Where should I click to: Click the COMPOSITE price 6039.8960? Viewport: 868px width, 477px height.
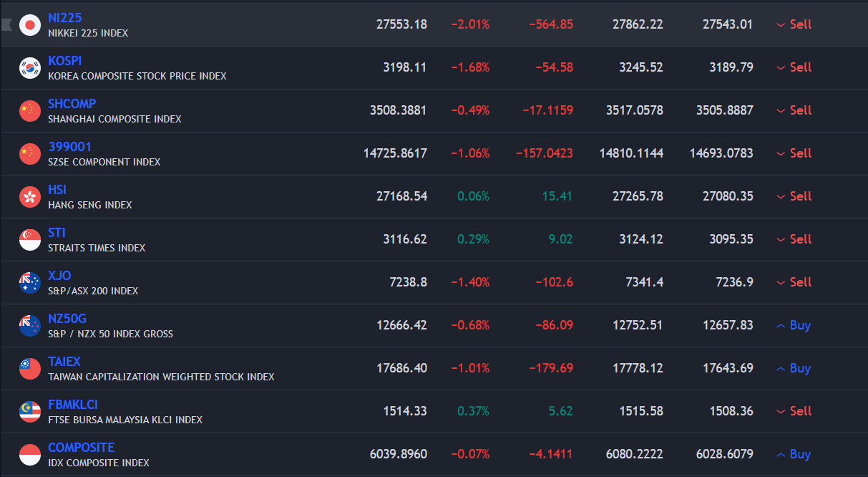pyautogui.click(x=398, y=454)
